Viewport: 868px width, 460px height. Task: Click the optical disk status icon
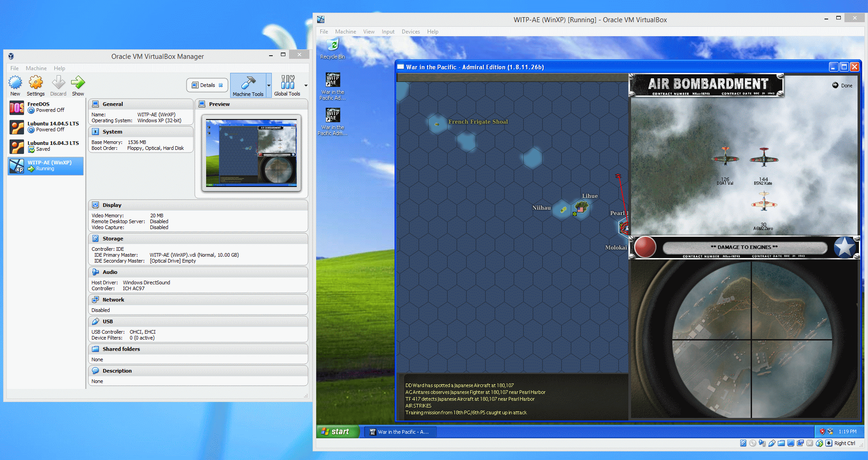click(x=752, y=443)
